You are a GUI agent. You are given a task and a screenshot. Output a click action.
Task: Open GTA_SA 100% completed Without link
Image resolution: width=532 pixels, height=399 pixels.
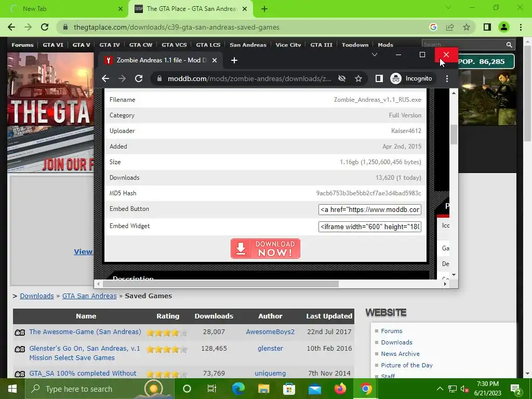(x=83, y=373)
